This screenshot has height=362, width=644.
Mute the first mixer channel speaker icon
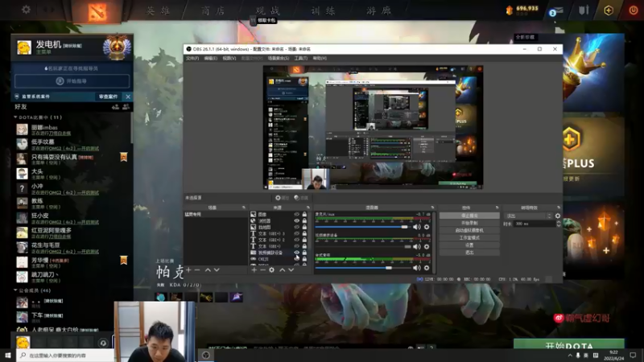pyautogui.click(x=417, y=227)
